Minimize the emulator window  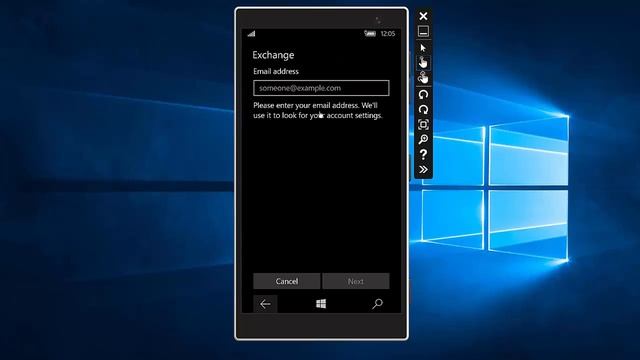423,31
